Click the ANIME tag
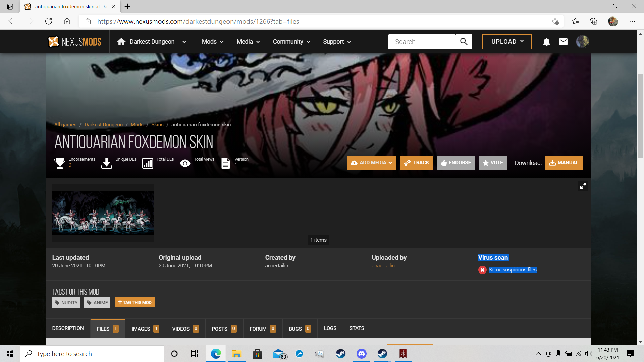644x362 pixels. click(97, 303)
